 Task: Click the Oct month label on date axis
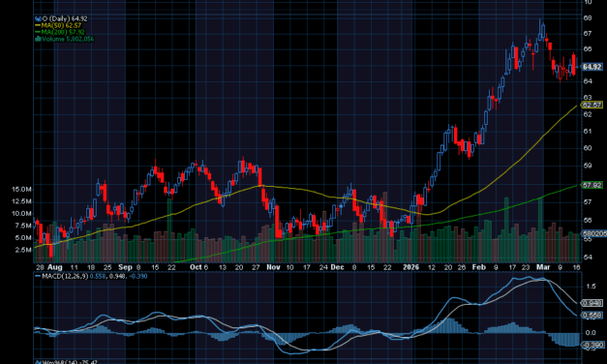click(196, 267)
